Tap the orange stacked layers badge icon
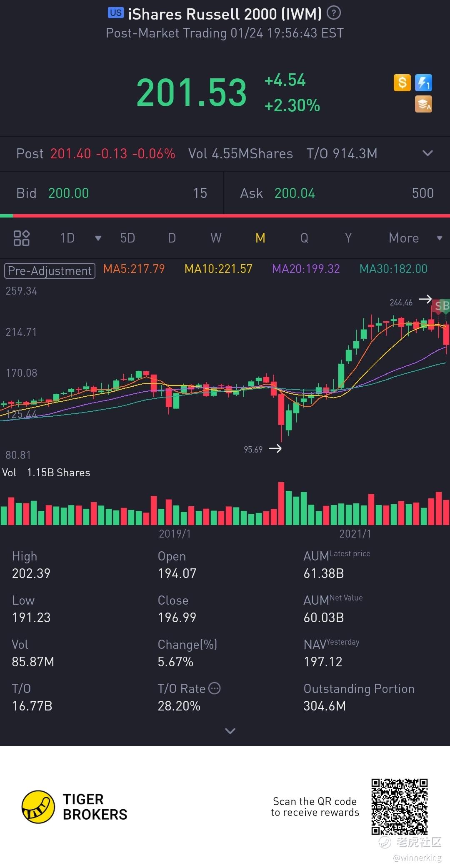Screen dimensions: 450x868 [x=423, y=104]
